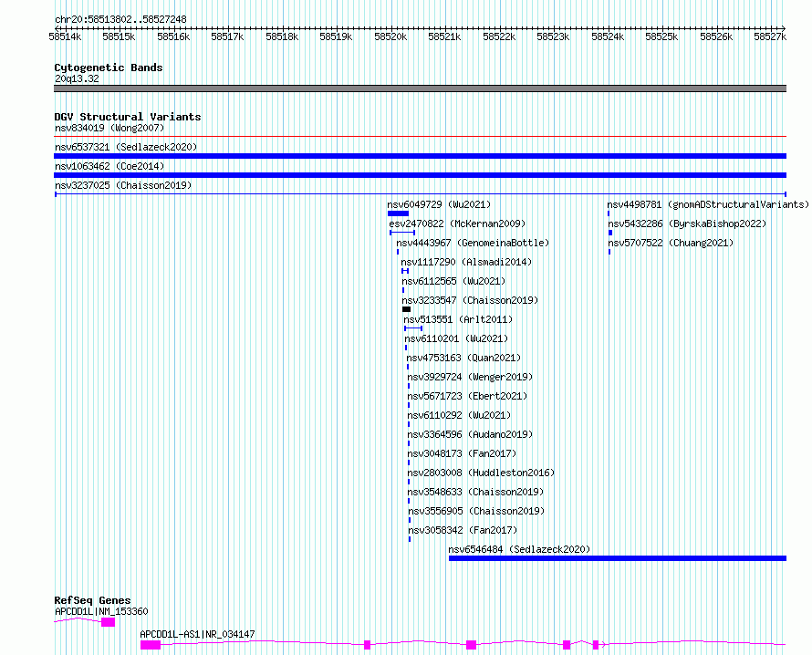
Task: Click nsv6110201 (Wu2021) label
Action: click(457, 338)
